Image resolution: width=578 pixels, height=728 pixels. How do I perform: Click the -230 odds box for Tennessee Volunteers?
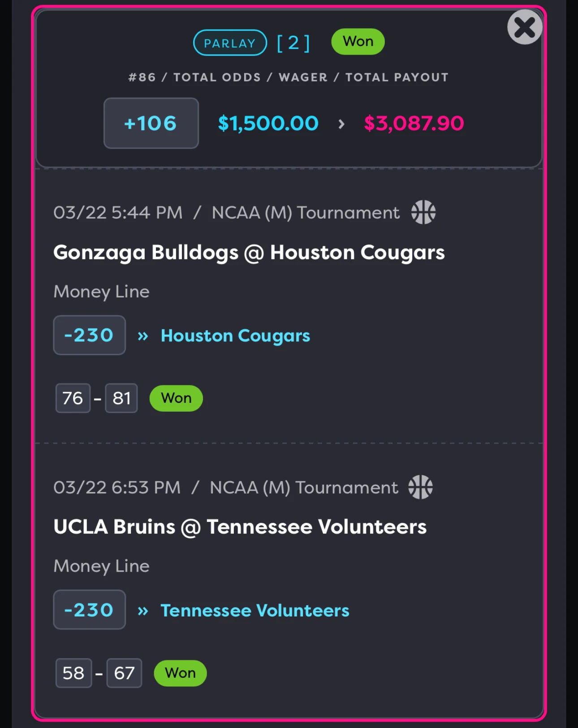coord(89,610)
